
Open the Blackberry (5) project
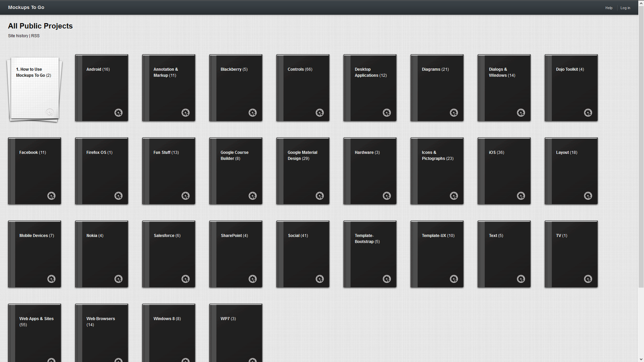tap(236, 88)
